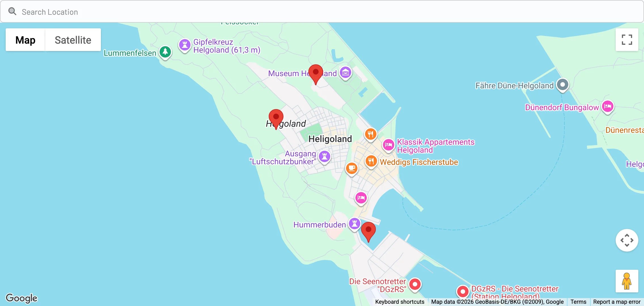This screenshot has height=306, width=644.
Task: Click the DGzRS Station Helgoland marker
Action: (x=463, y=292)
